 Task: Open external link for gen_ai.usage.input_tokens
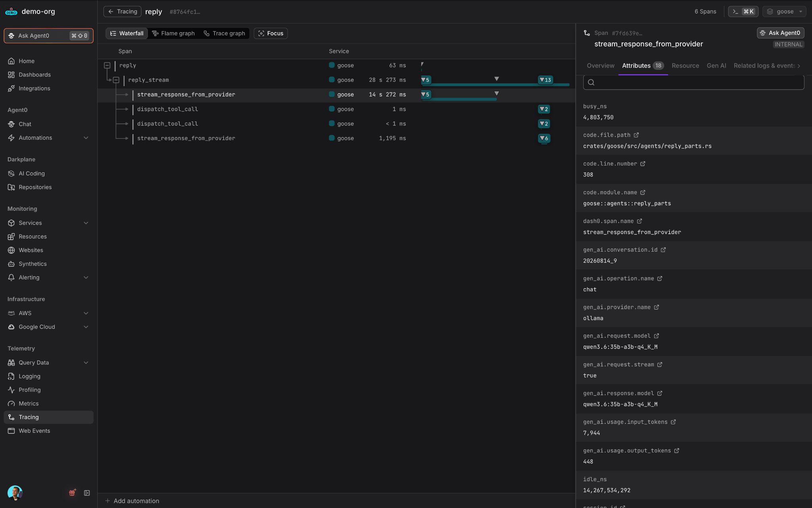click(x=673, y=422)
